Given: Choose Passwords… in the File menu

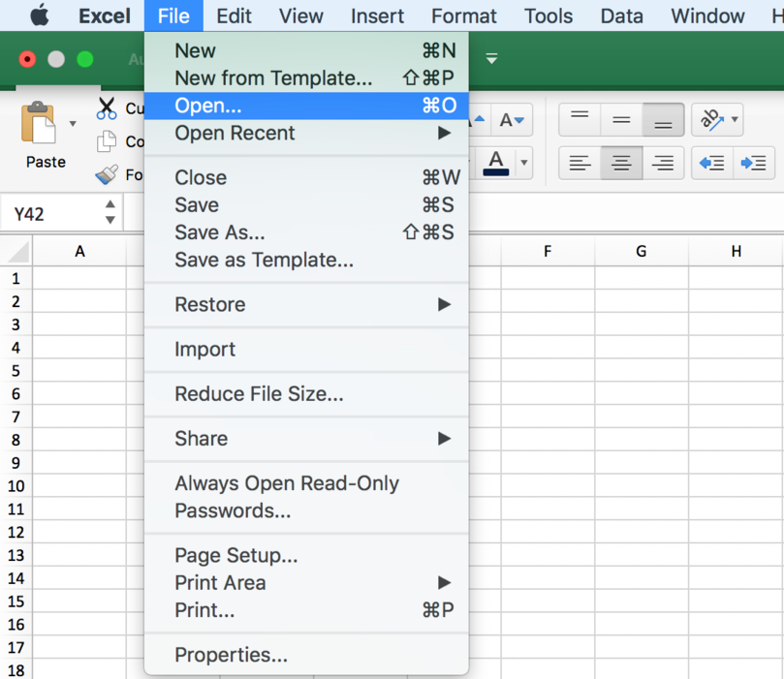Looking at the screenshot, I should pyautogui.click(x=306, y=510).
